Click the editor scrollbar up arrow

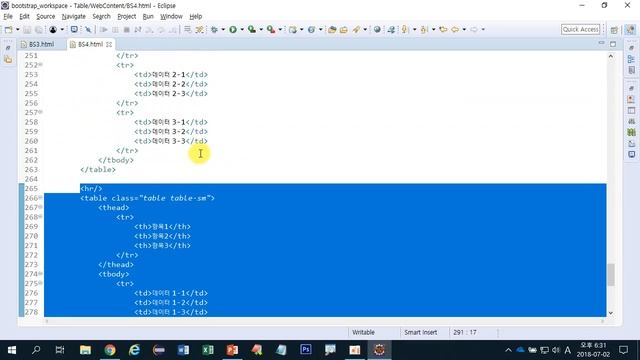coord(611,56)
